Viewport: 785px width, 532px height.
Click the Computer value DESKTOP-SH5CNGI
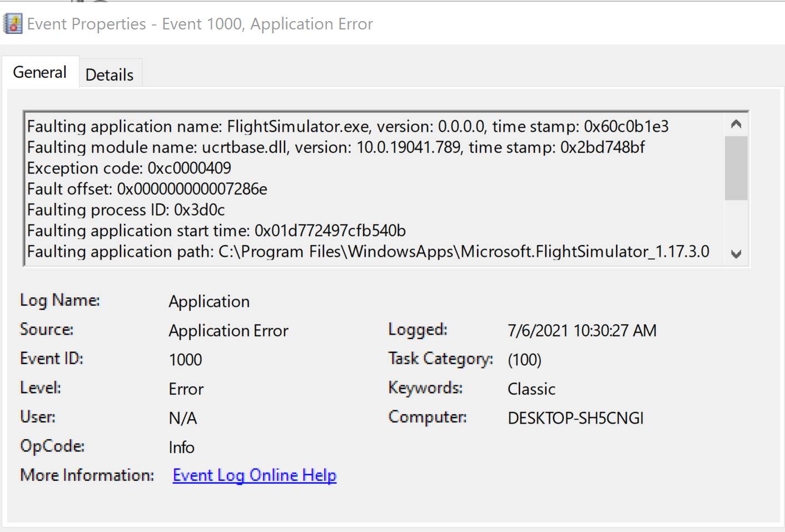576,418
